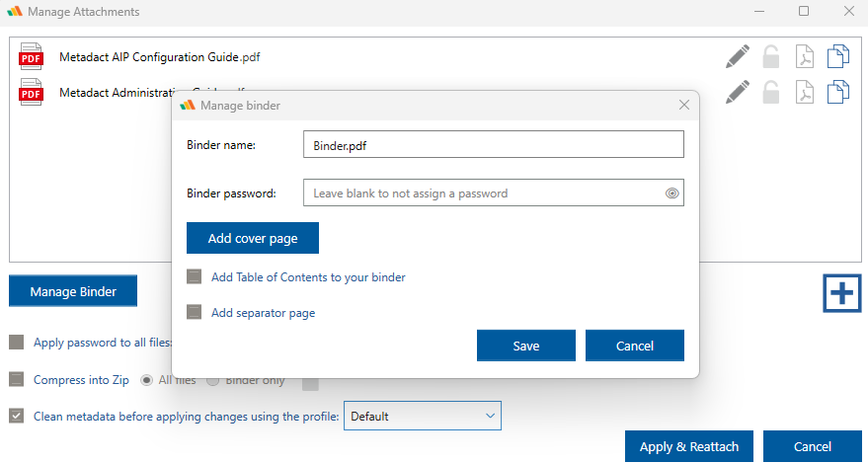Viewport: 868px width, 463px height.
Task: Click the Binder password input field
Action: click(493, 193)
